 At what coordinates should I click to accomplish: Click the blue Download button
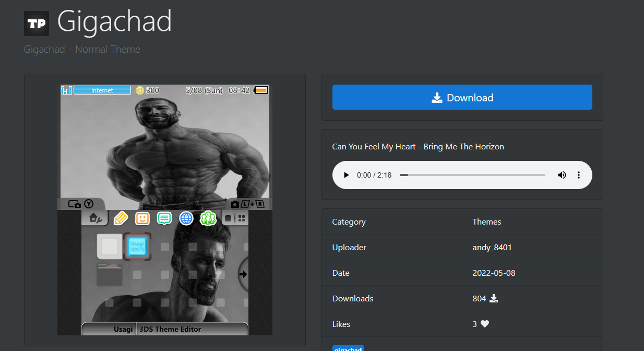pos(462,97)
